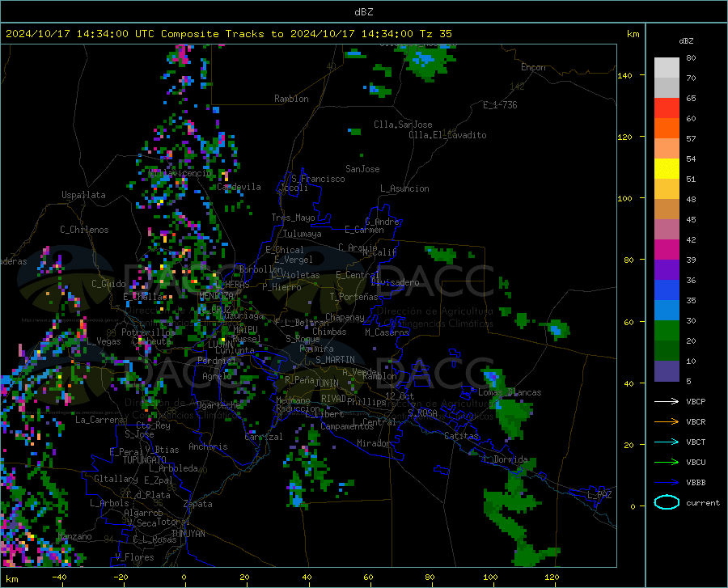Click the L_PAZ map label

599,495
